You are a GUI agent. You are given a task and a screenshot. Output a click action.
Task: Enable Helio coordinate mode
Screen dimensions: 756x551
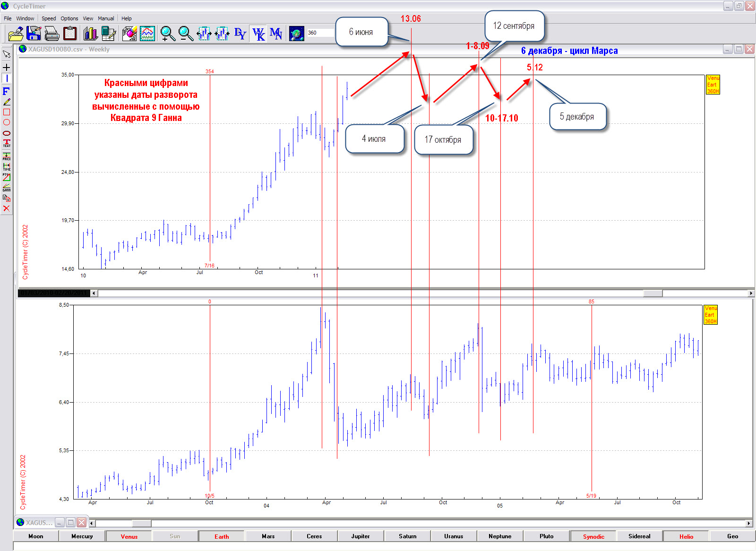(x=686, y=536)
